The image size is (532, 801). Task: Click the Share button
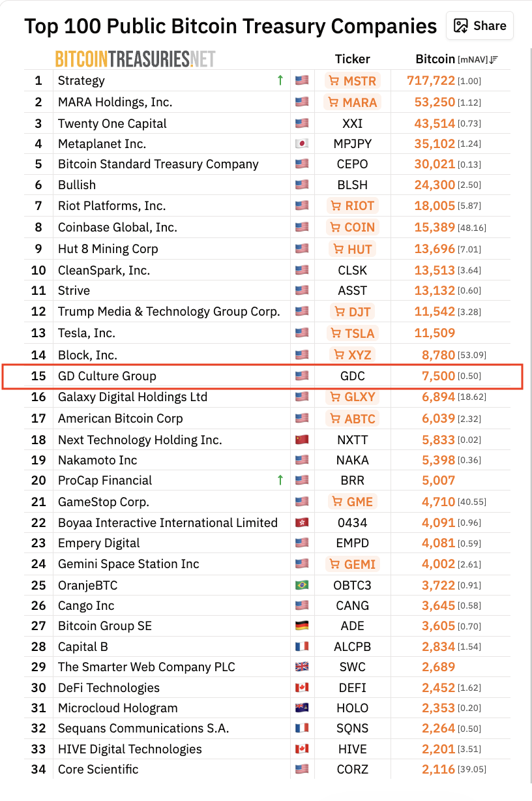click(480, 25)
